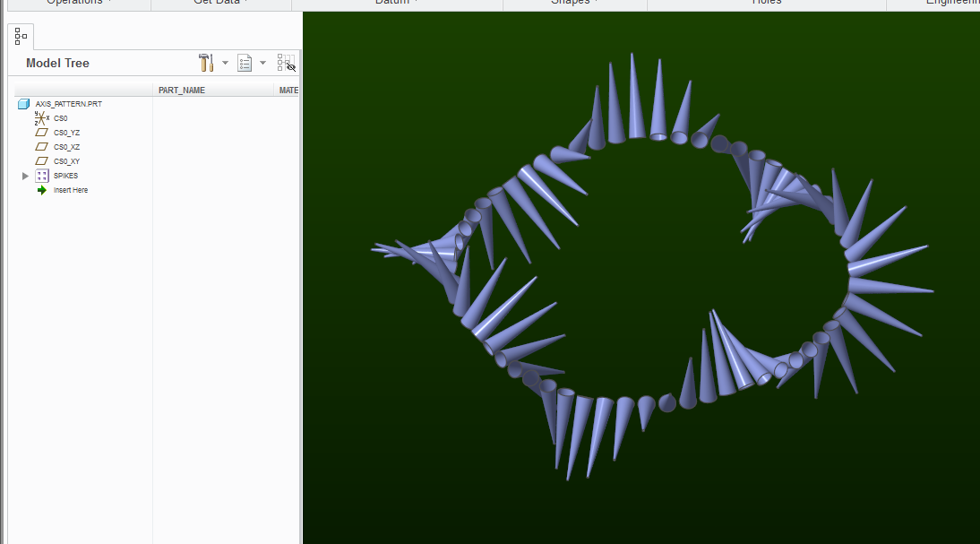Click the Operations ribbon section

coord(77,3)
